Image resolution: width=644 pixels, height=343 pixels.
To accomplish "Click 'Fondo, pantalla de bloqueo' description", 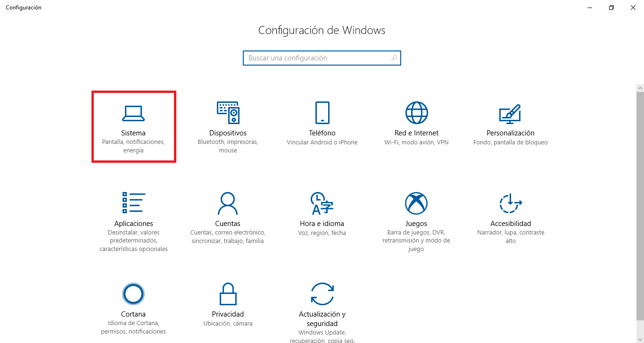I will (511, 142).
